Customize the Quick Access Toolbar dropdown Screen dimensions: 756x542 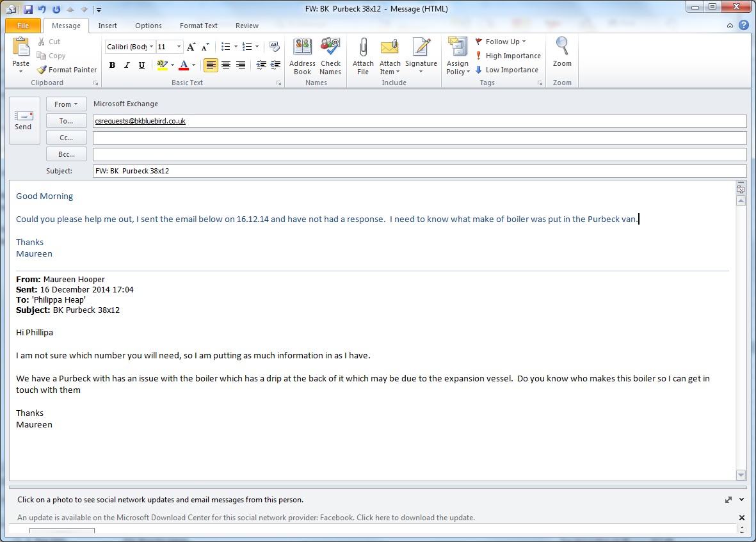pyautogui.click(x=99, y=10)
